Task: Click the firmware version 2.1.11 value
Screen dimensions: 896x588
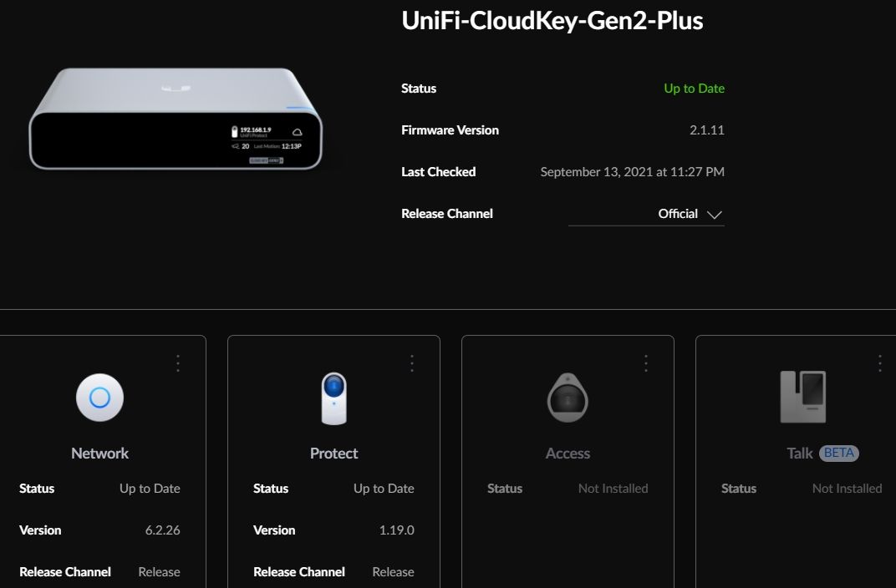Action: coord(706,130)
